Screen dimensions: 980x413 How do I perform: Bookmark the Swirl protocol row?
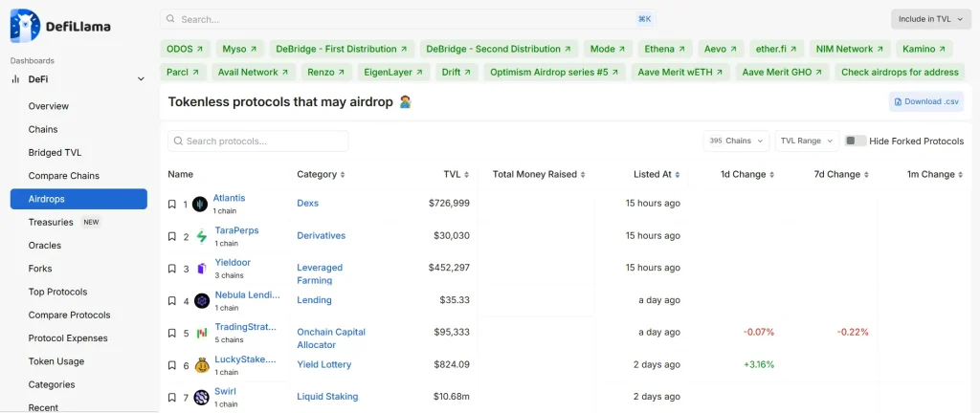[172, 398]
